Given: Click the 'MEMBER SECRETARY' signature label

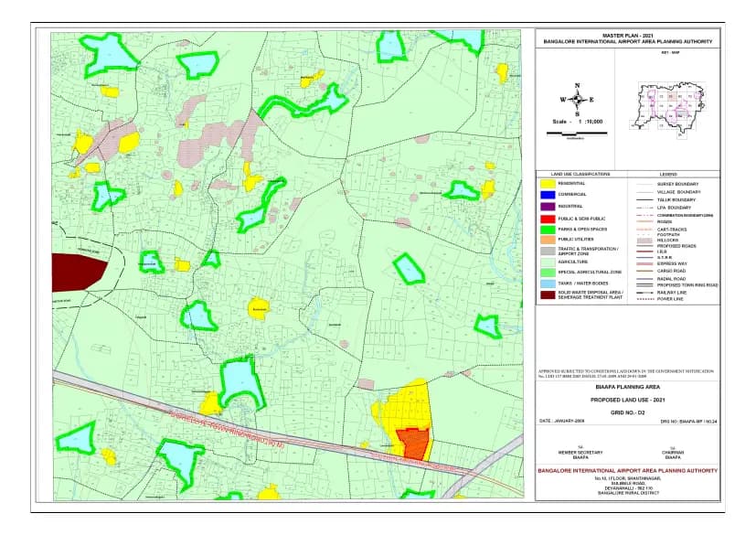Looking at the screenshot, I should pos(580,453).
